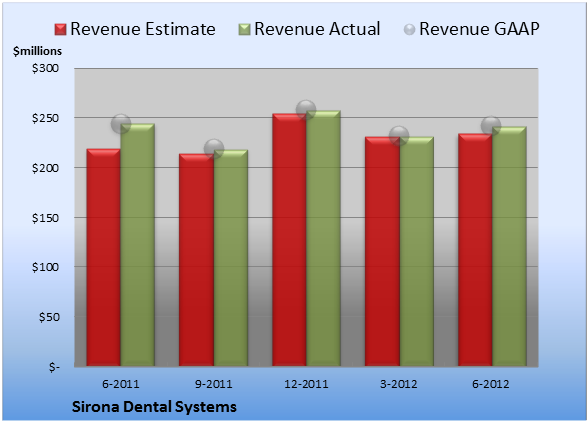Click the 'Sirona Dental Systems' chart title

click(154, 407)
